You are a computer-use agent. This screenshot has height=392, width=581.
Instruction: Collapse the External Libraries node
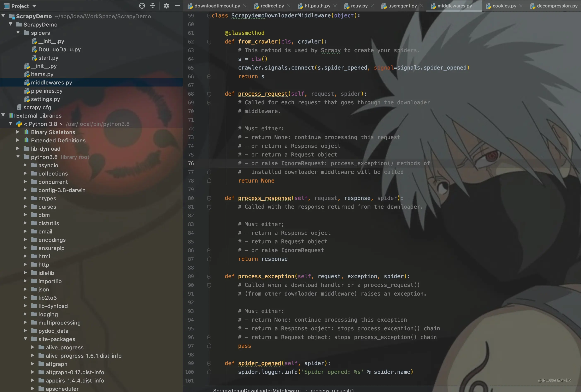[3, 115]
